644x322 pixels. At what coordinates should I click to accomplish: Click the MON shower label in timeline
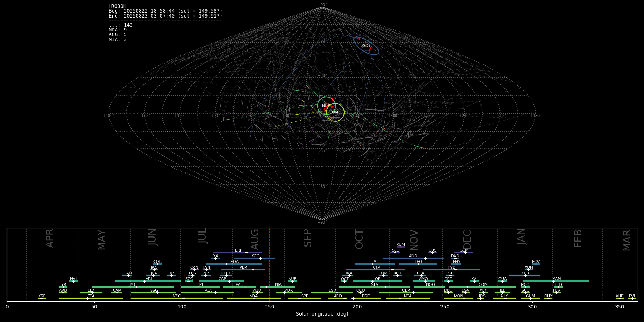pyautogui.click(x=459, y=296)
